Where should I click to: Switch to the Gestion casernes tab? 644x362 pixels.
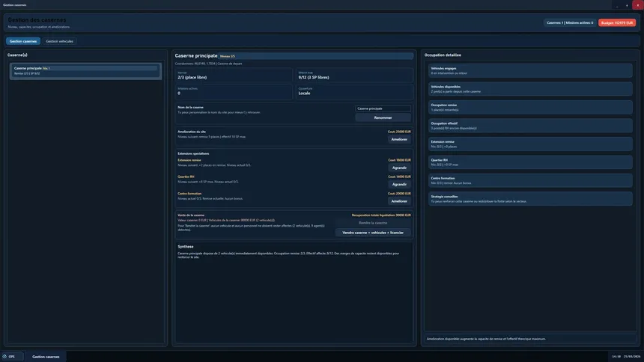[x=23, y=41]
